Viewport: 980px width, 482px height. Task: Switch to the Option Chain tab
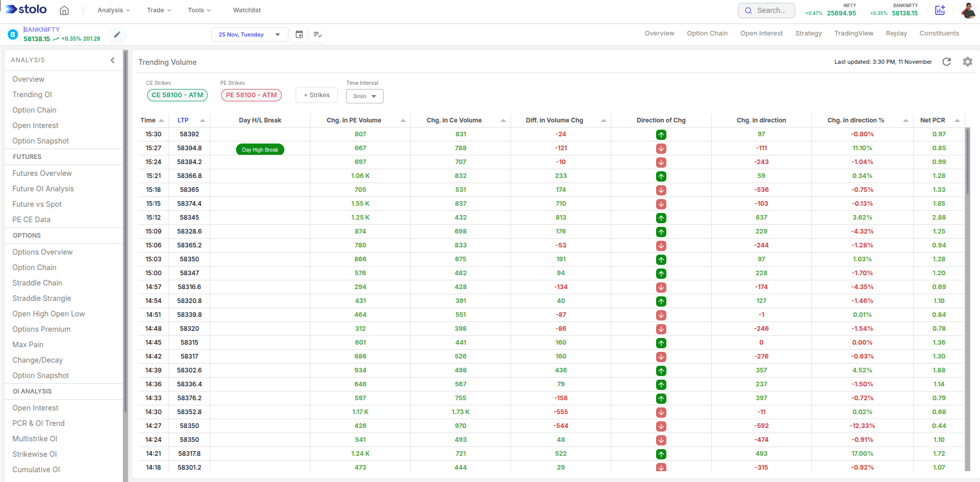pos(707,33)
